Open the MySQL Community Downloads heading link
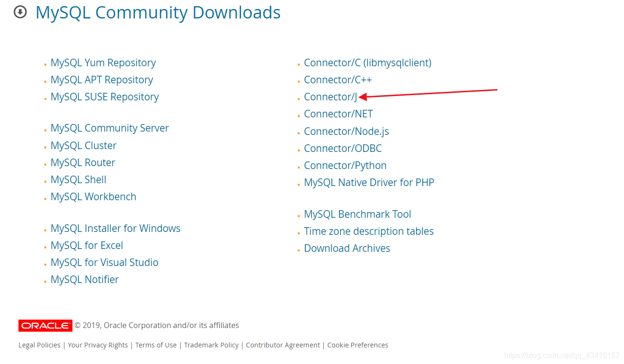Screen dimensions: 624x364 coord(158,13)
